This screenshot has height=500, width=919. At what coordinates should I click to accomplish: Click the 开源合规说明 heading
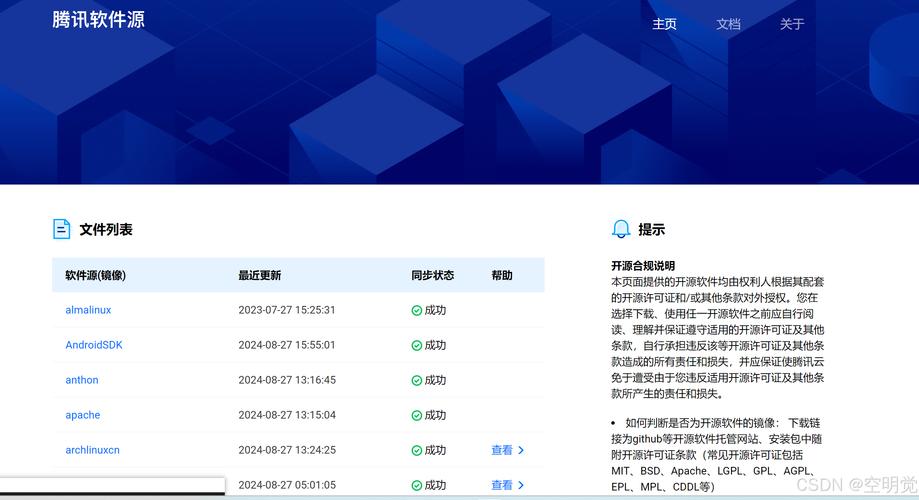point(643,266)
